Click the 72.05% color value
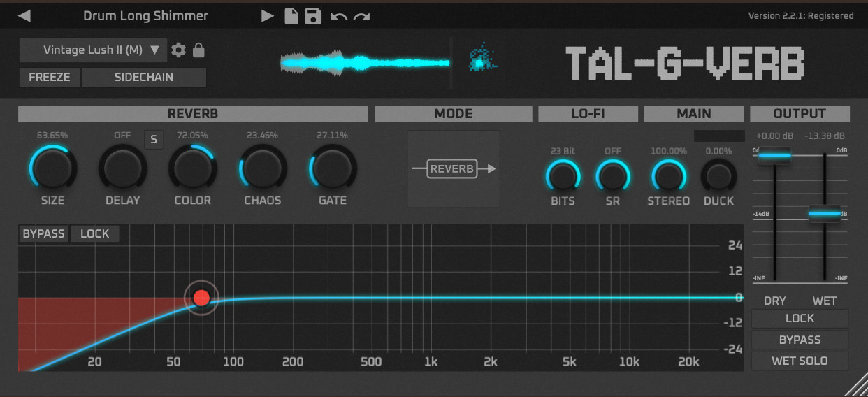 tap(192, 135)
